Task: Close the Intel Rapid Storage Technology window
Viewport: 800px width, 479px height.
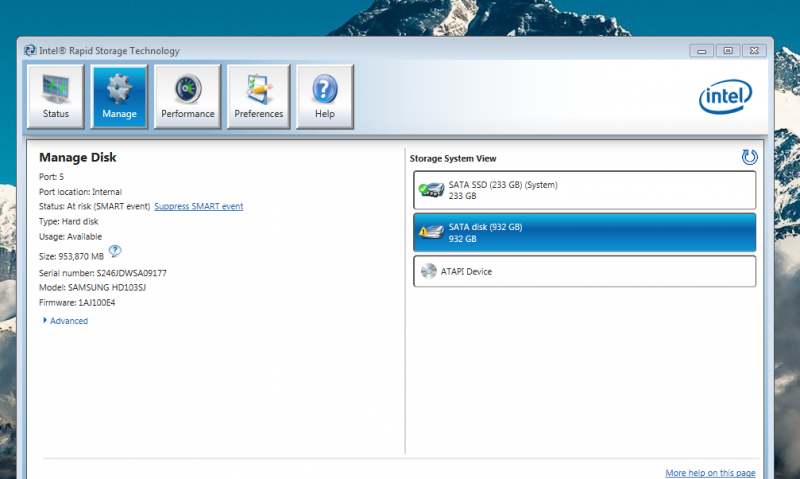Action: click(755, 51)
